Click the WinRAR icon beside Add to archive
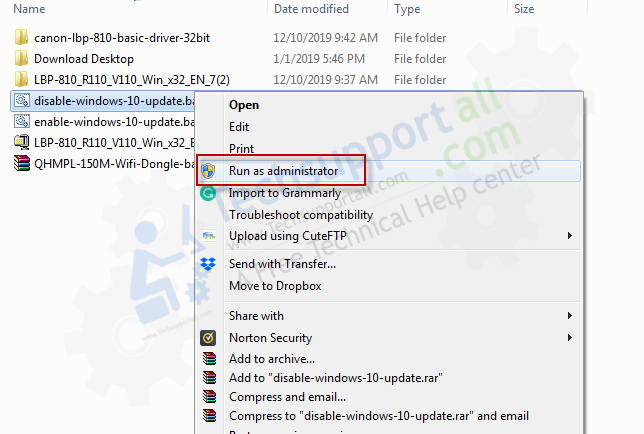 209,359
